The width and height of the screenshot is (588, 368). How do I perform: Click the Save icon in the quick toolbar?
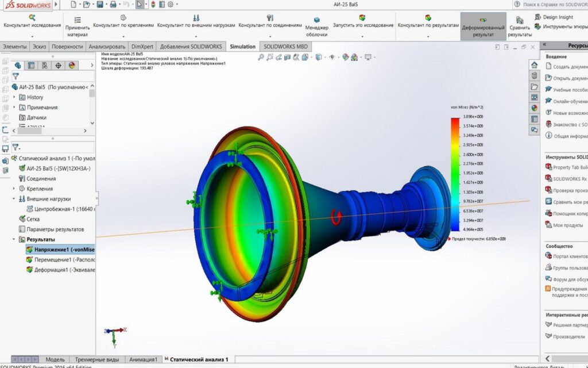pos(100,5)
